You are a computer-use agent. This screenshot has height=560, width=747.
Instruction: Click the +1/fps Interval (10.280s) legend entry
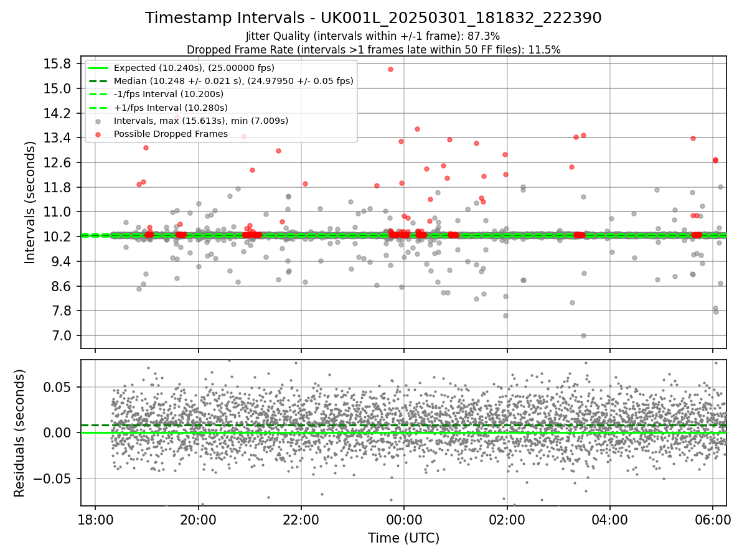tap(170, 108)
